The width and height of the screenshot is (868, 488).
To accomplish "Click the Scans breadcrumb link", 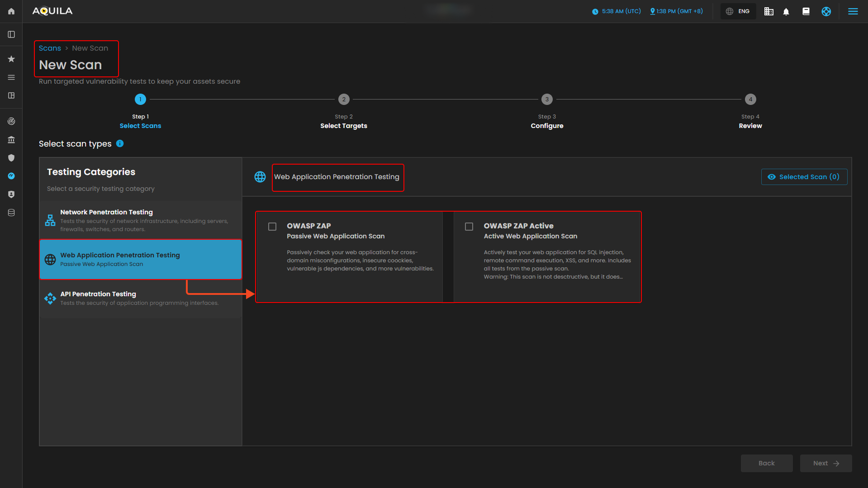I will click(x=50, y=48).
